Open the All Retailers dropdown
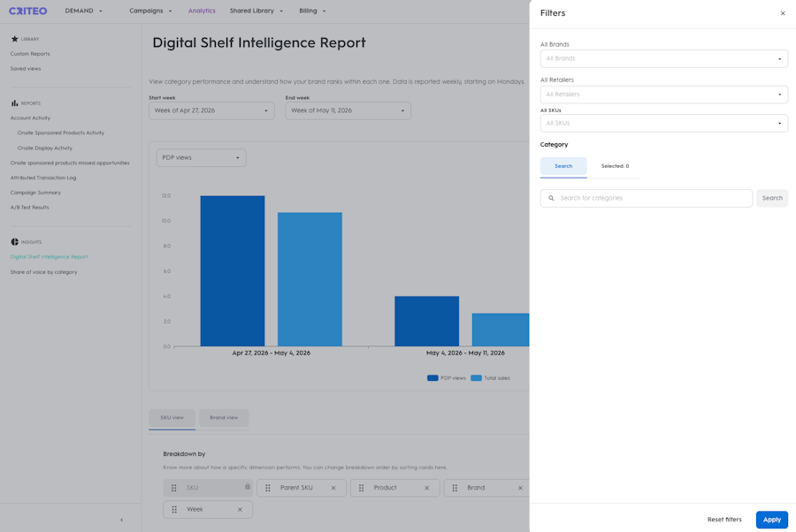796x532 pixels. pyautogui.click(x=664, y=95)
